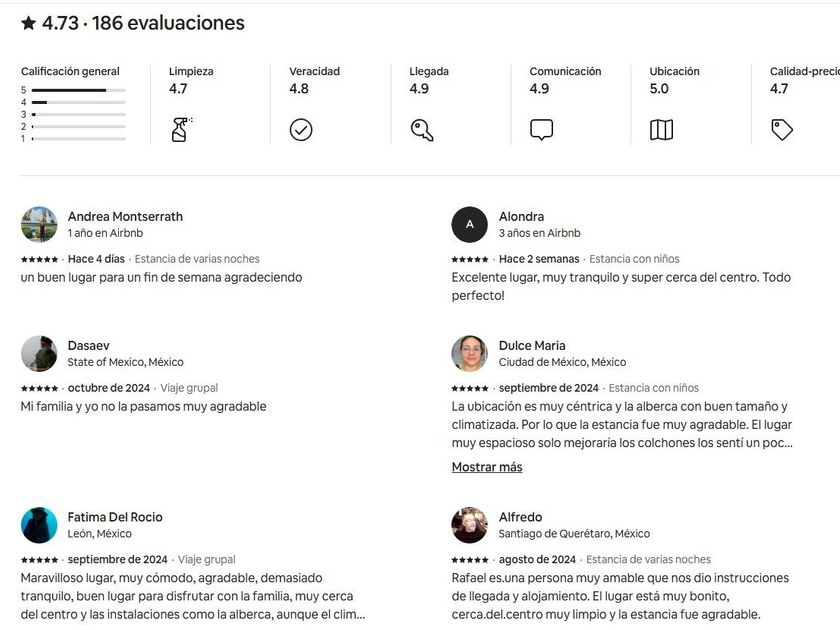Click the Calidad-precio price tag icon
The height and width of the screenshot is (630, 840).
(x=782, y=129)
